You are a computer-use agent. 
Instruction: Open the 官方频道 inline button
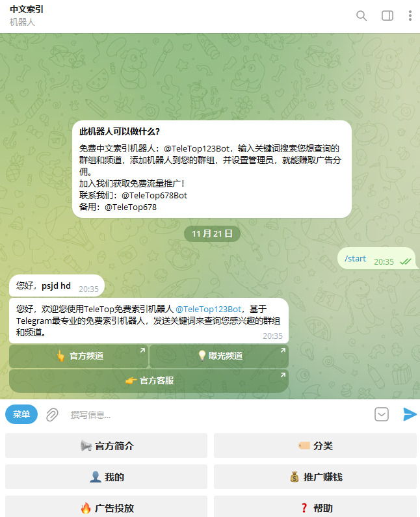coord(79,356)
